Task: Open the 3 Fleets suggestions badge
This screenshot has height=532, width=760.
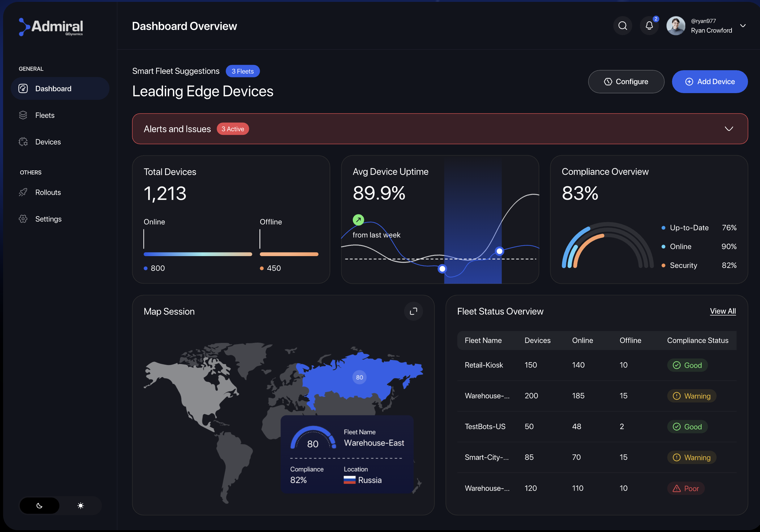Action: pyautogui.click(x=243, y=71)
